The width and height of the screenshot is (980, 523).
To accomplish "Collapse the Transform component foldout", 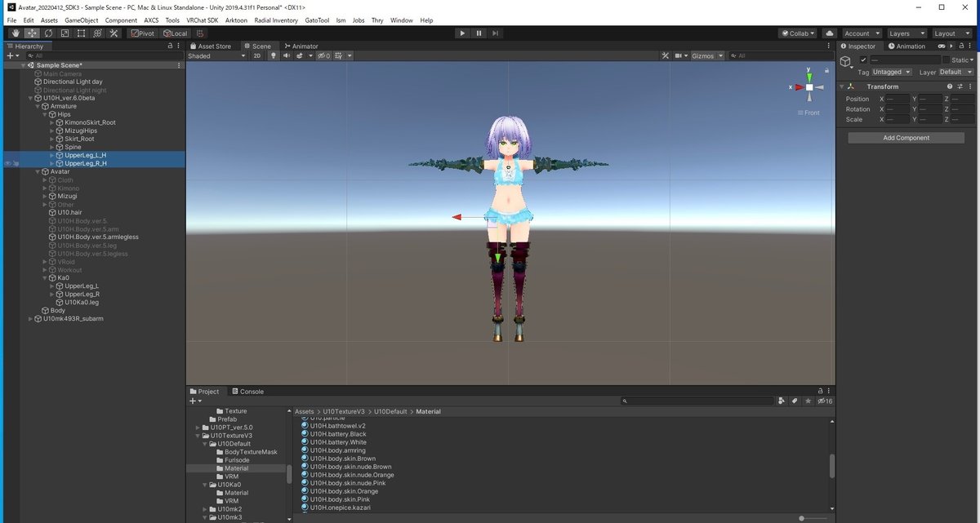I will point(842,86).
